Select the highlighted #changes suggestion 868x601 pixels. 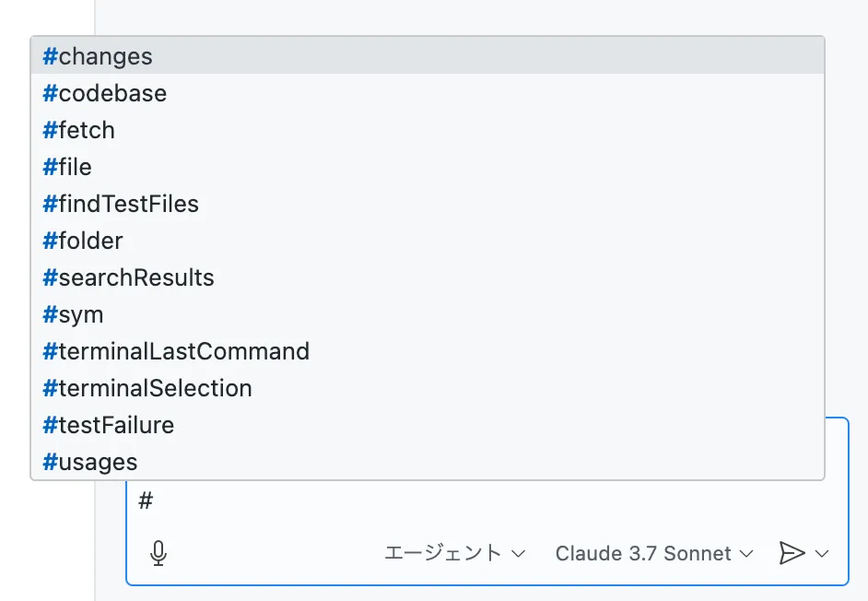97,56
